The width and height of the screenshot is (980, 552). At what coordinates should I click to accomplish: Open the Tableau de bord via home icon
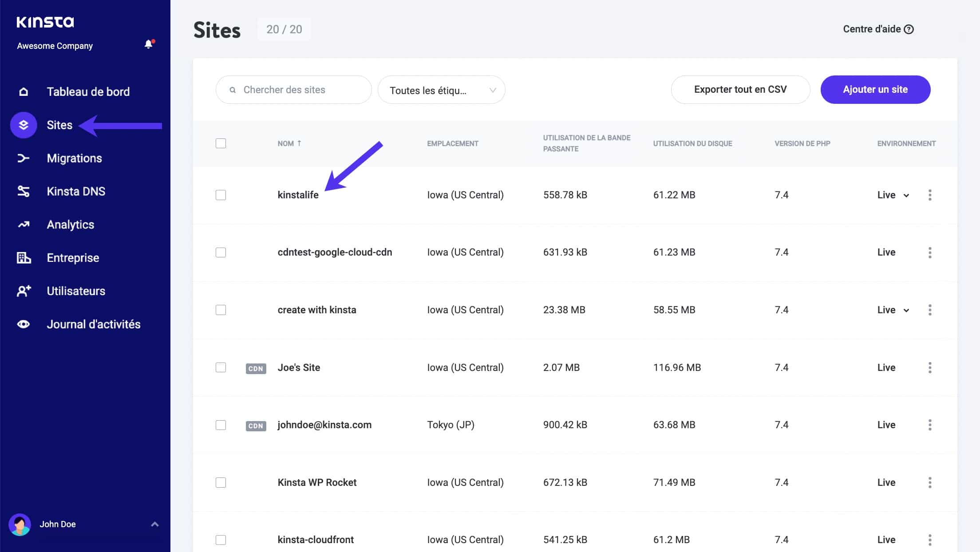(23, 91)
